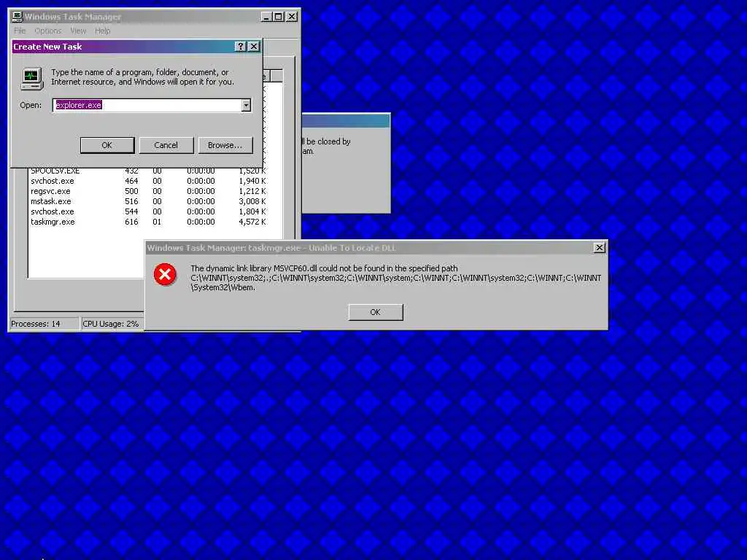
Task: Select the SPOOLSV.EXE process row
Action: [x=149, y=171]
